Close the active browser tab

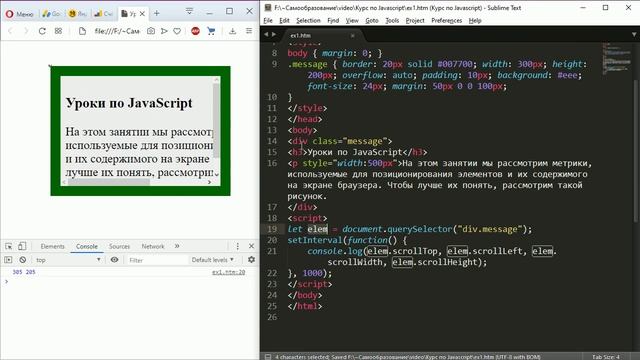142,14
